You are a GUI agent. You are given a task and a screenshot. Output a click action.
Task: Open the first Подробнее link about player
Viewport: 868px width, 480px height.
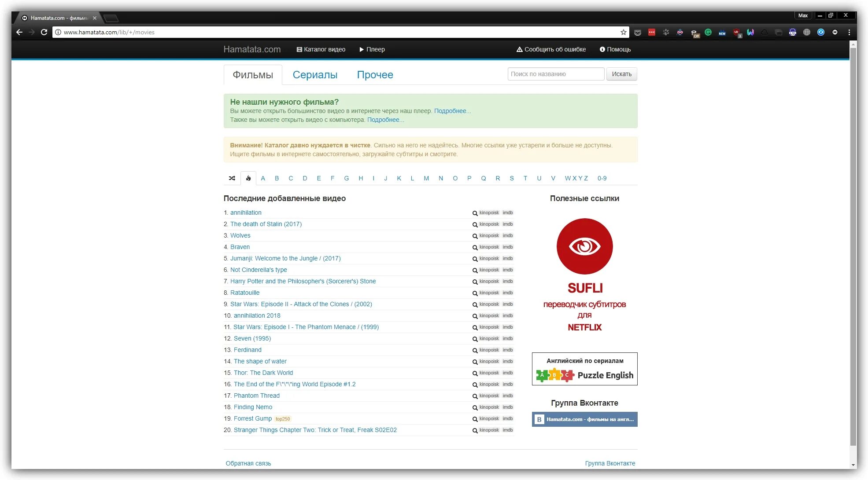pyautogui.click(x=452, y=111)
